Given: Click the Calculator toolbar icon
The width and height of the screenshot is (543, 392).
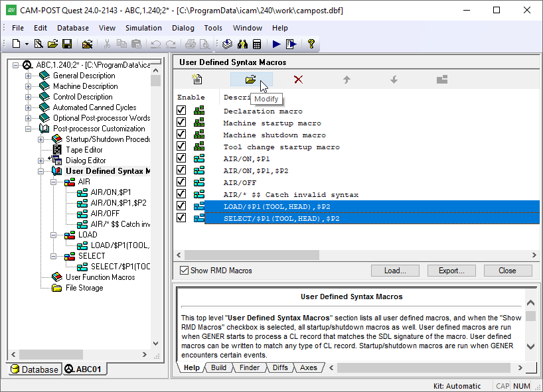Looking at the screenshot, I should pyautogui.click(x=257, y=44).
